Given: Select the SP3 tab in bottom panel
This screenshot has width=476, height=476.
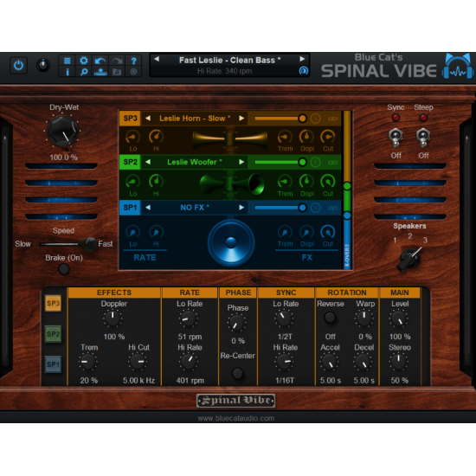Looking at the screenshot, I should click(x=53, y=303).
